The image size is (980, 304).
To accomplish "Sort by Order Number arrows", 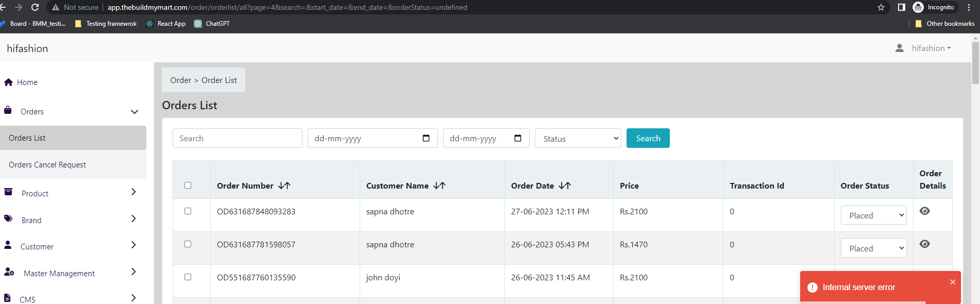I will [x=284, y=185].
